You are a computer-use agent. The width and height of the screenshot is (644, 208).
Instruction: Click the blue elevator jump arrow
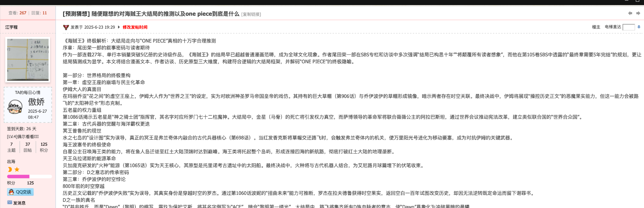pyautogui.click(x=639, y=27)
